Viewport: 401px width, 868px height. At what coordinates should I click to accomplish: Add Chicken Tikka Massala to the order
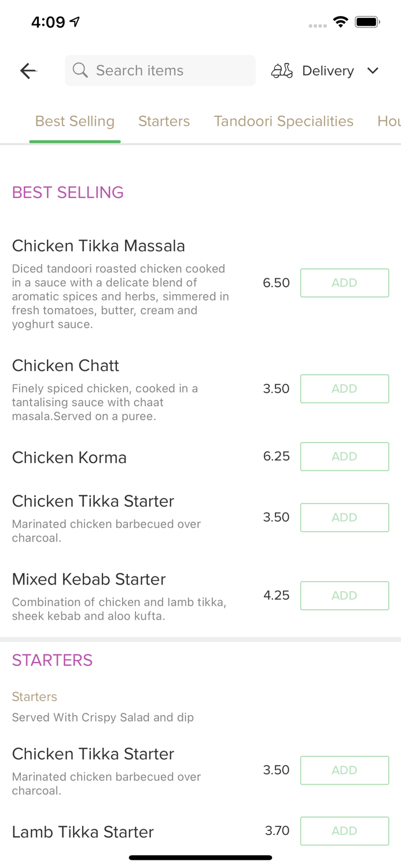pos(344,283)
